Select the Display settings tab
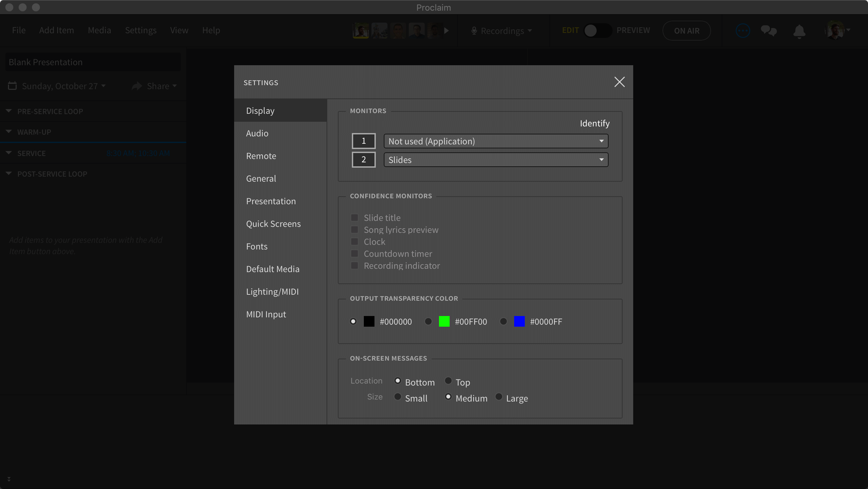868x489 pixels. coord(280,110)
